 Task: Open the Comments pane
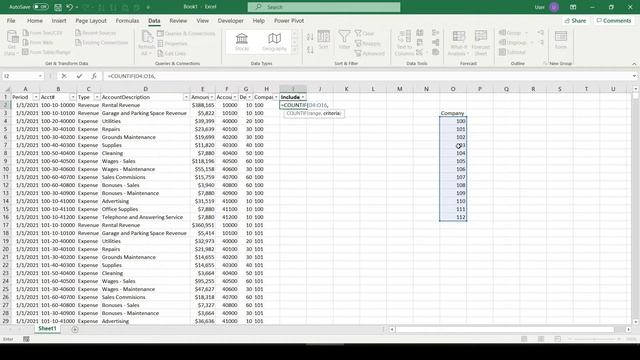click(x=613, y=20)
